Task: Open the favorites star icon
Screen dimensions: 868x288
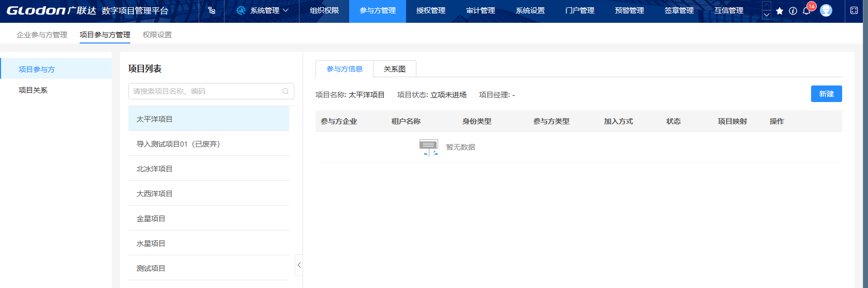Action: click(780, 11)
